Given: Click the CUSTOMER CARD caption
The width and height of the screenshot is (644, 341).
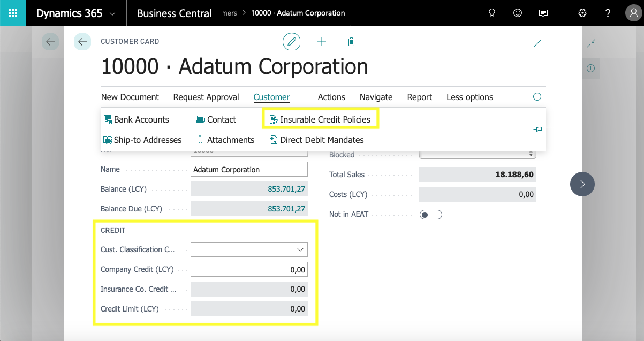Looking at the screenshot, I should click(x=130, y=41).
